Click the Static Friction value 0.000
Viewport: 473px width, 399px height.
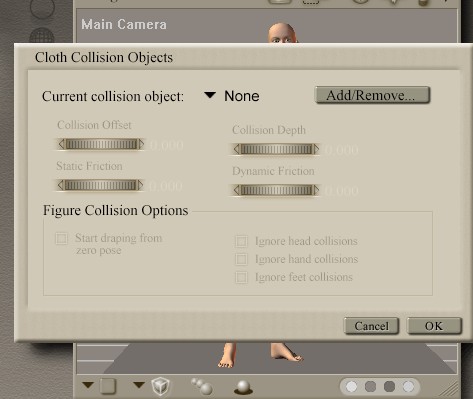[166, 186]
